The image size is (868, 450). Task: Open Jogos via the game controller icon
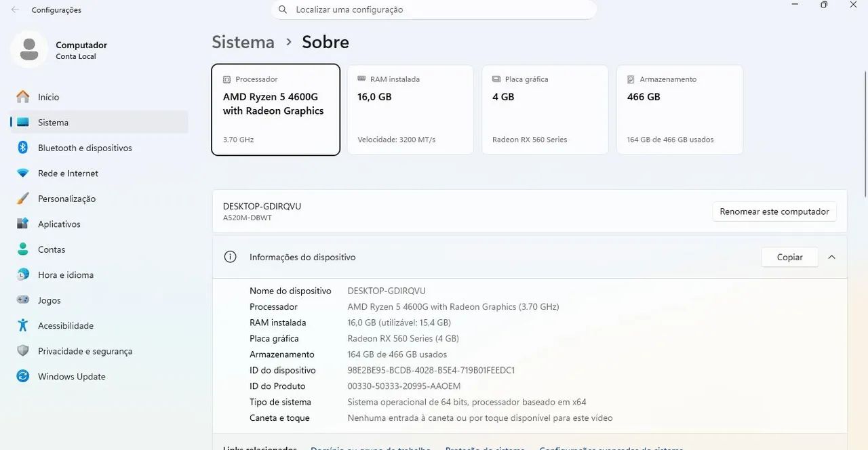click(x=23, y=300)
